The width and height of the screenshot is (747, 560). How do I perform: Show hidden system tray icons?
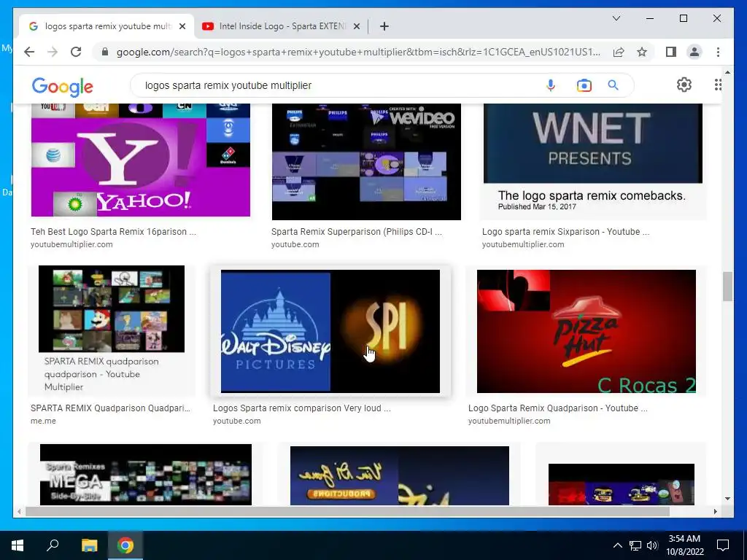tap(617, 545)
